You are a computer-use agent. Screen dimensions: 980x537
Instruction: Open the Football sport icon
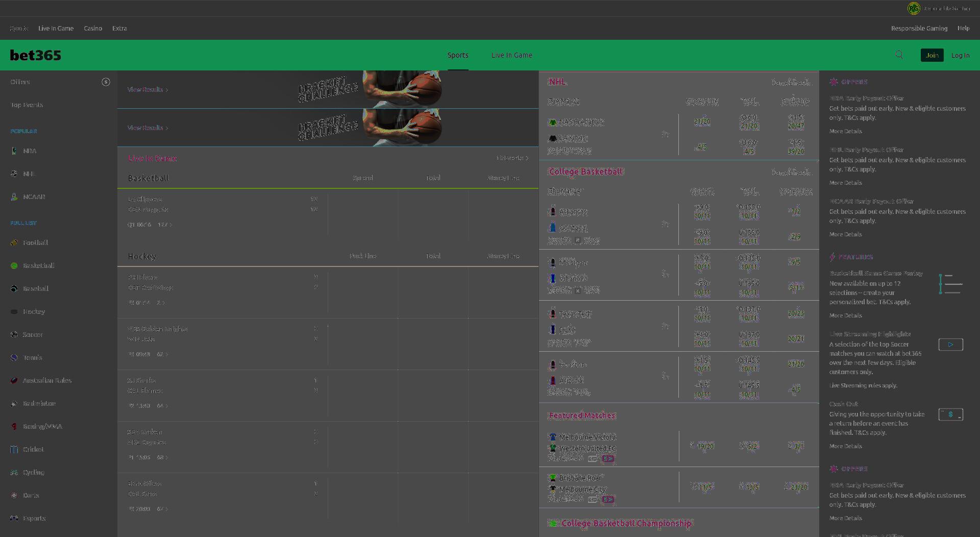14,242
